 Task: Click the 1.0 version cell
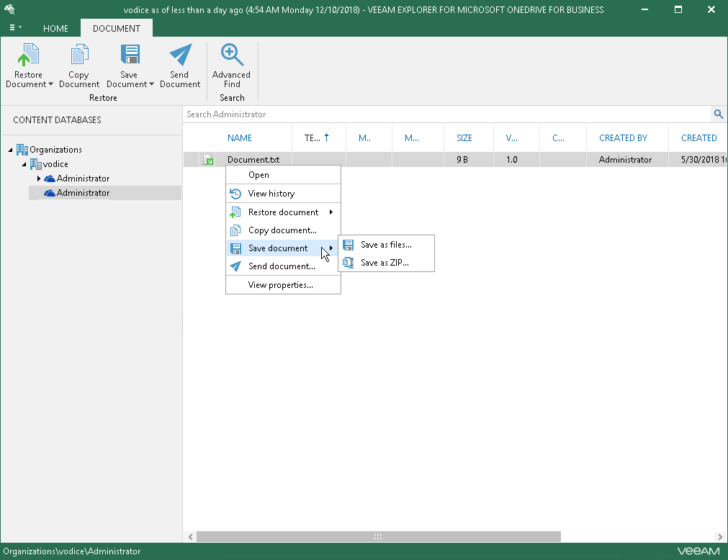pyautogui.click(x=512, y=160)
